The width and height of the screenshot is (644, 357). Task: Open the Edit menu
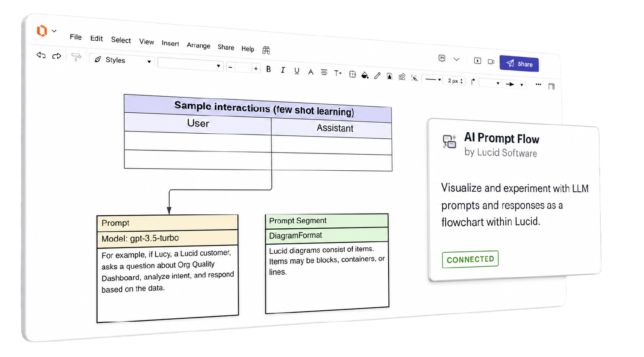point(97,38)
